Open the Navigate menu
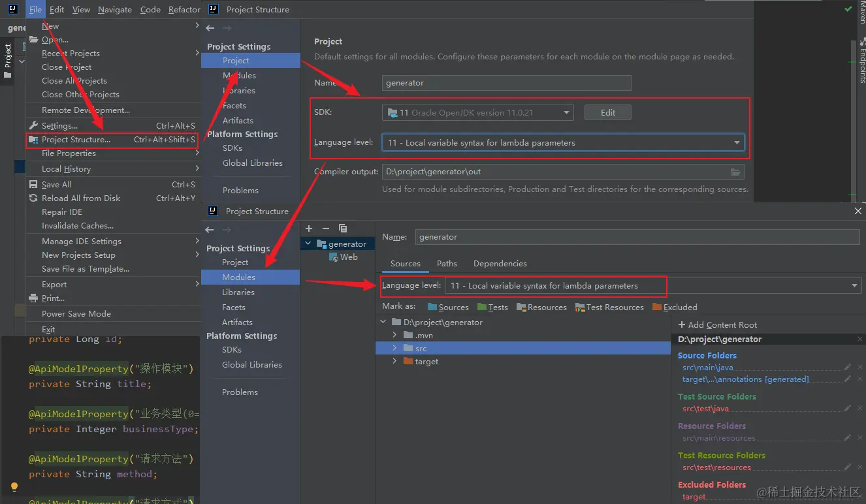The image size is (866, 504). point(115,9)
